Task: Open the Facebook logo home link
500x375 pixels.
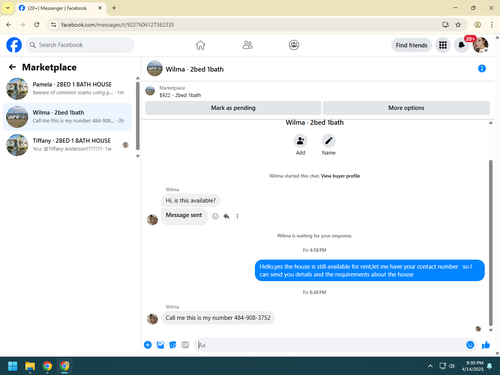Action: tap(14, 45)
